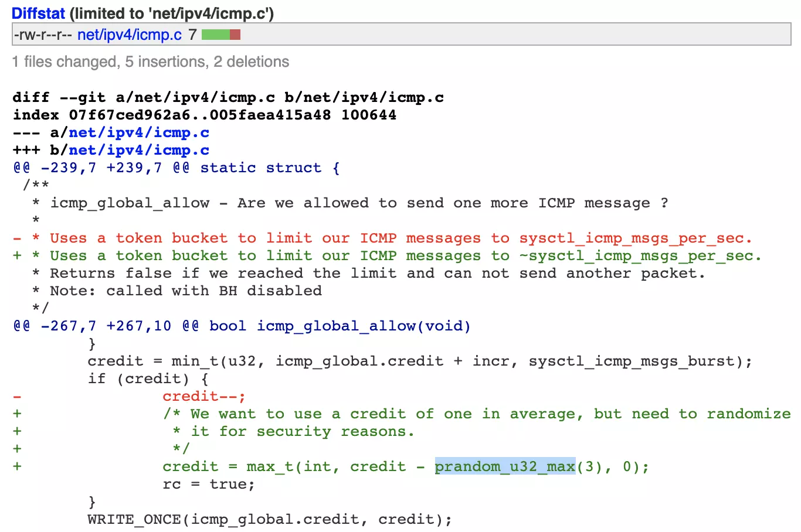Click the 'diff --git a/net/ipv4/icmp.c' header line
The width and height of the screenshot is (801, 532).
coord(228,97)
